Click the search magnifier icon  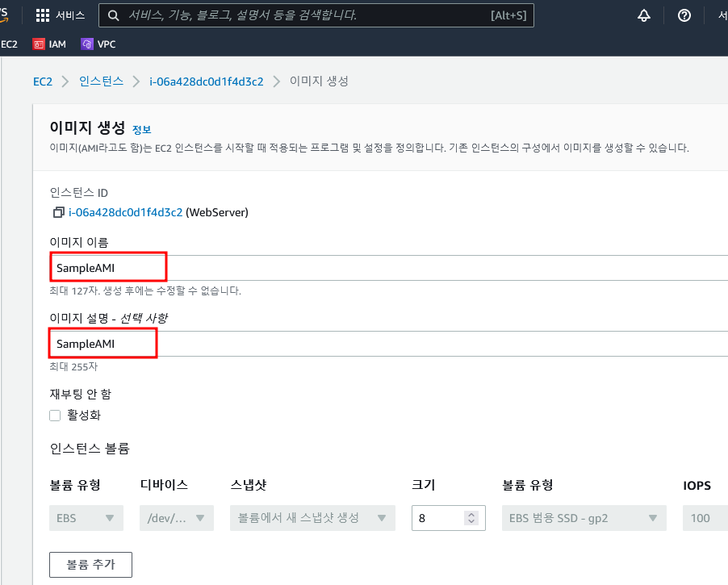(113, 15)
